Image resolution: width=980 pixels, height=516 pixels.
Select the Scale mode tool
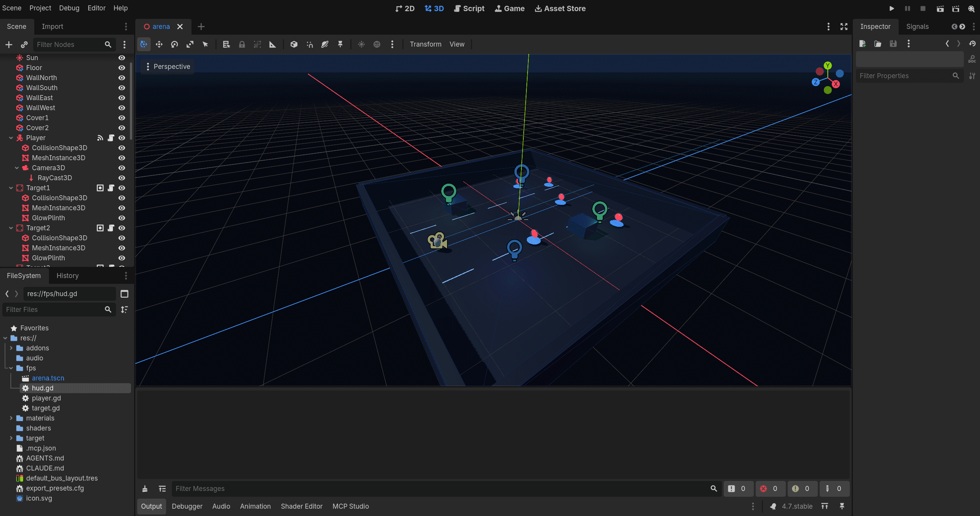pos(190,44)
